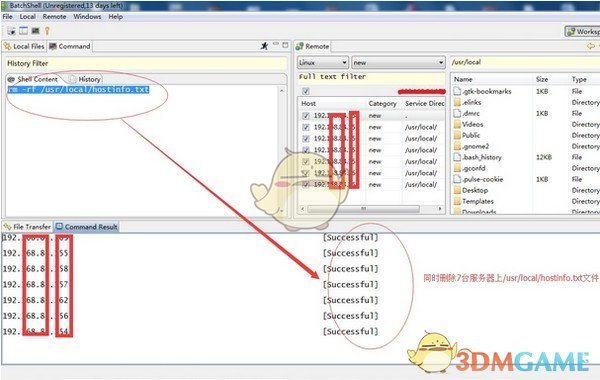Click the first toolbar icon under File menu
The image size is (600, 380).
pyautogui.click(x=11, y=31)
